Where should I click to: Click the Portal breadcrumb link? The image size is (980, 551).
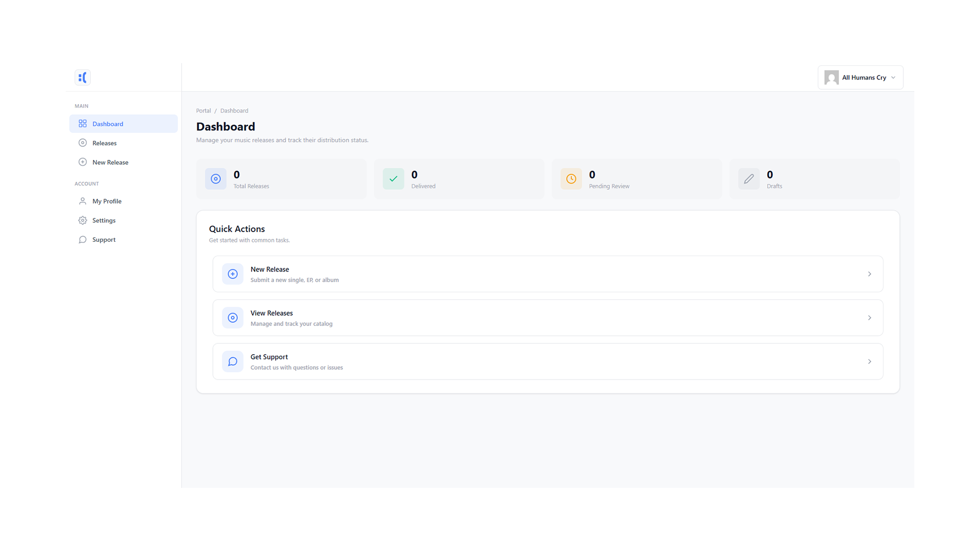(x=203, y=111)
